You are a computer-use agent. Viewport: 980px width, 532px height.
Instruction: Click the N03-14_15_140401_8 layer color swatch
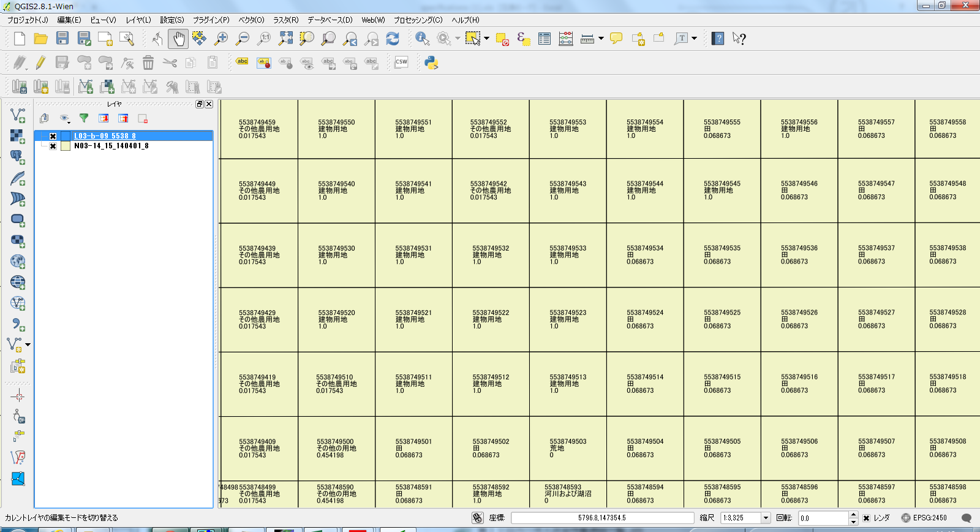click(66, 146)
